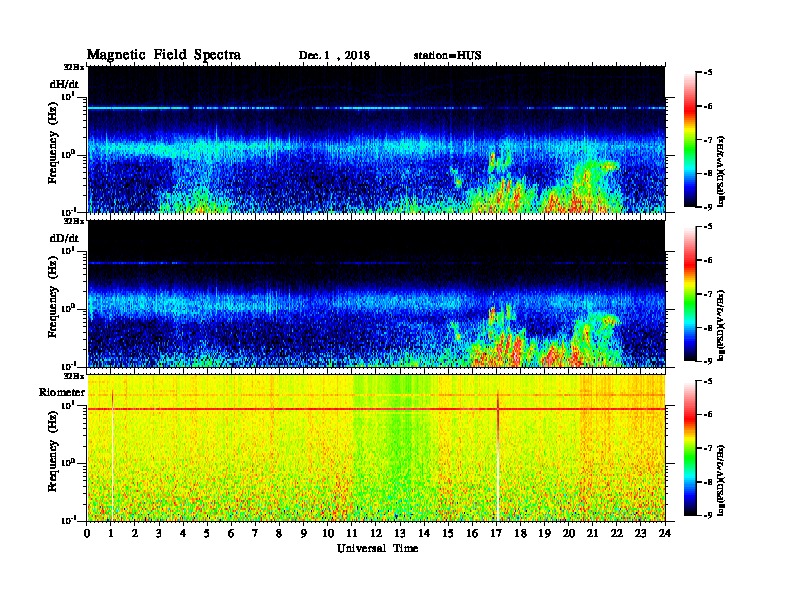Click hour tick label '15' on time axis
This screenshot has width=792, height=612.
pyautogui.click(x=448, y=534)
